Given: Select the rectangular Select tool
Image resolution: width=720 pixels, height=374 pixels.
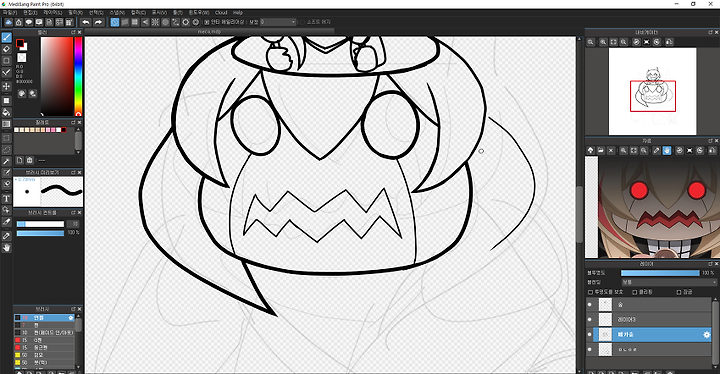Looking at the screenshot, I should click(6, 138).
